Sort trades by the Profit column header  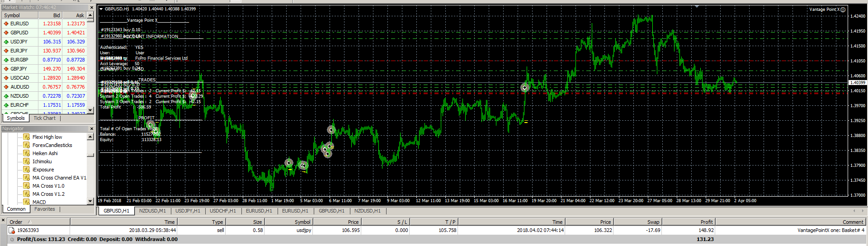pos(706,222)
